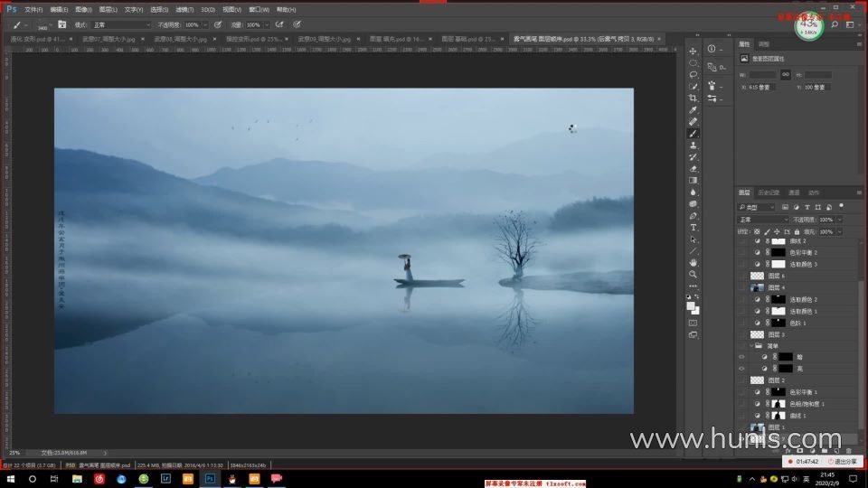Change the screen mode
Screen dimensions: 868x488
[693, 334]
